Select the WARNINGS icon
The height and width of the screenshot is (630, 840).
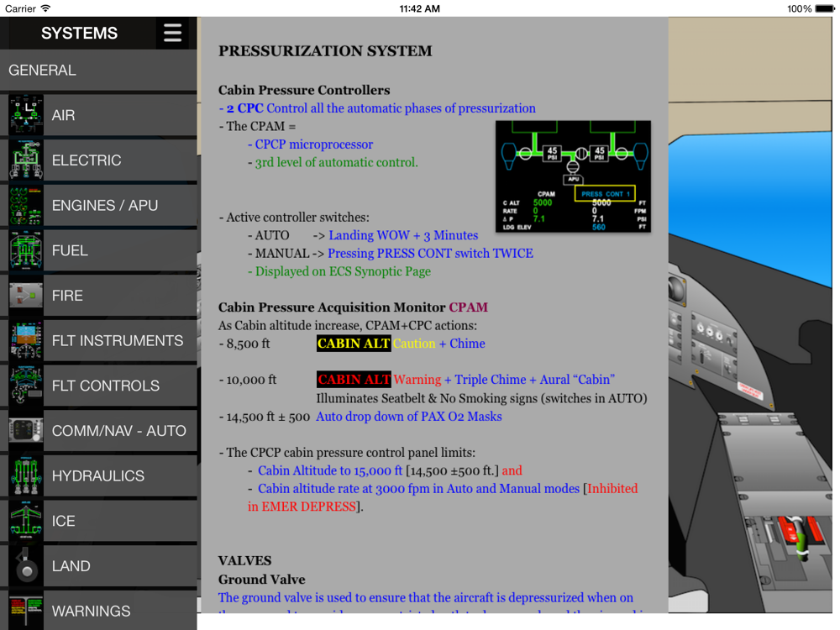26,610
